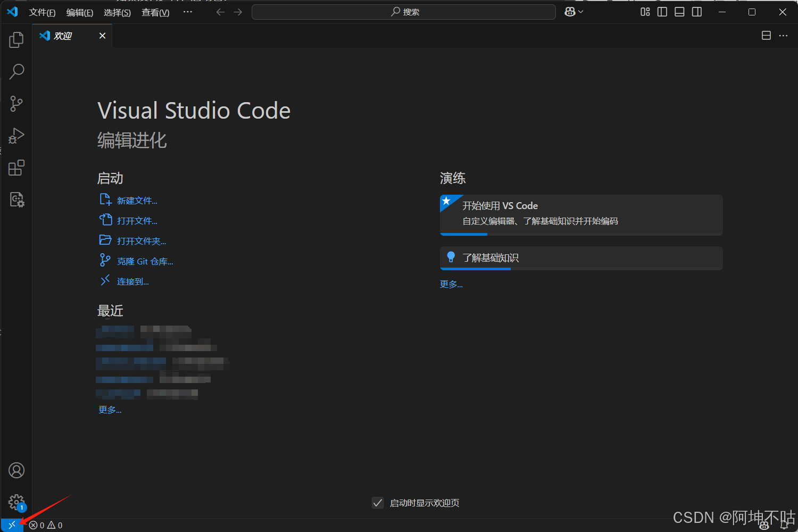
Task: Open the 编辑(E) menu
Action: tap(80, 12)
